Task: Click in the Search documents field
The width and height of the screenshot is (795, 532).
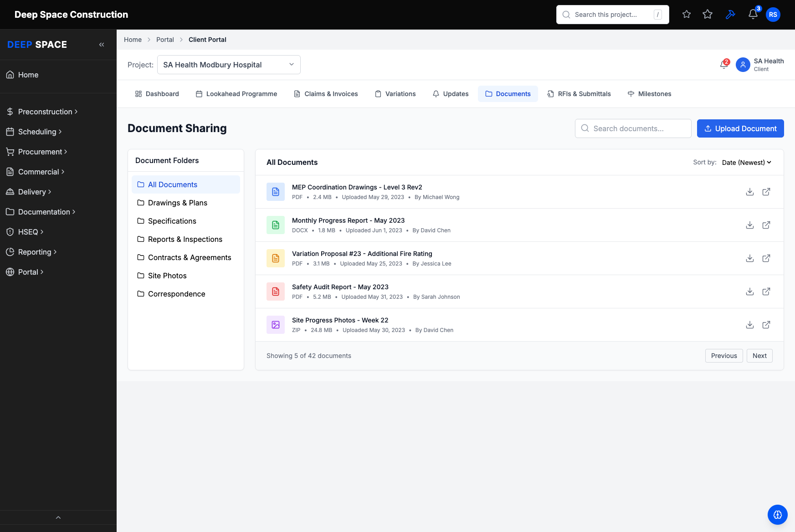Action: (x=633, y=128)
